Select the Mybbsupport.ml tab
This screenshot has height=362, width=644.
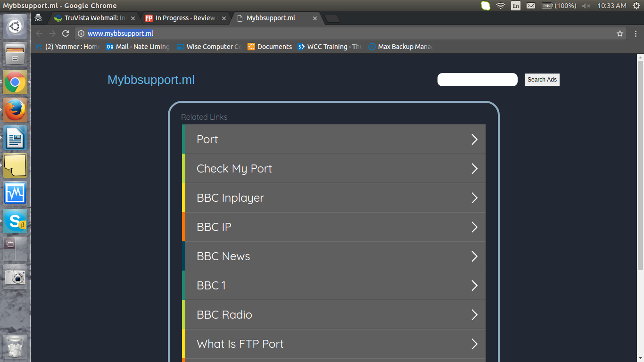pyautogui.click(x=277, y=18)
